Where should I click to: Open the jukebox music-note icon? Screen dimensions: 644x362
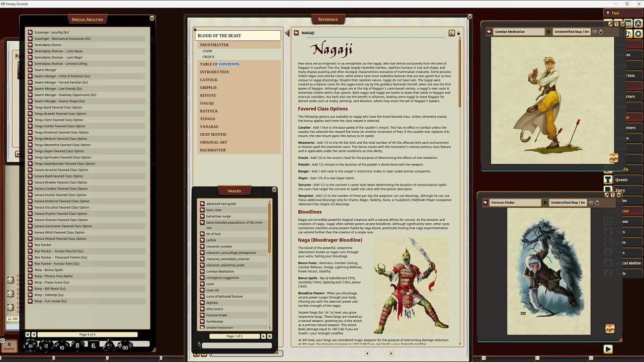click(628, 33)
